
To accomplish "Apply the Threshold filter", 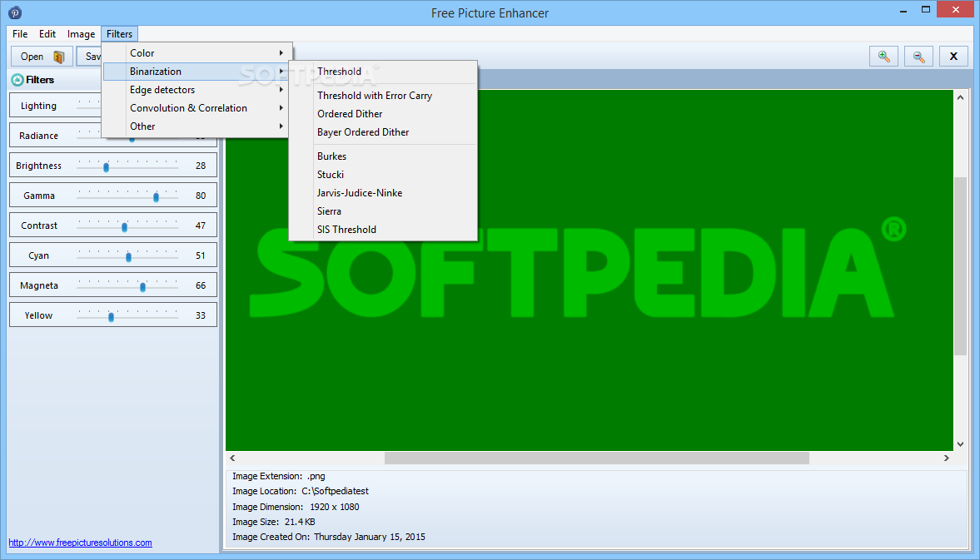I will 383,72.
